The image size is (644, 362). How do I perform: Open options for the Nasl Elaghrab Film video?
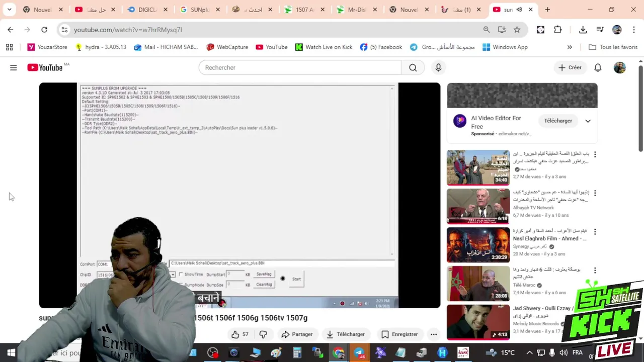[595, 232]
